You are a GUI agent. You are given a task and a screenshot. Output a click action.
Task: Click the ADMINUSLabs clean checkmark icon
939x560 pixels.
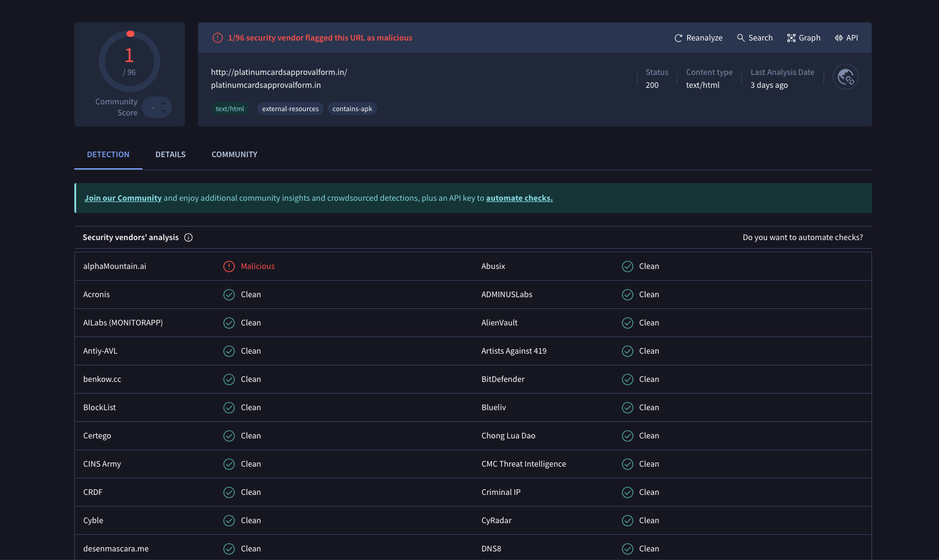628,295
